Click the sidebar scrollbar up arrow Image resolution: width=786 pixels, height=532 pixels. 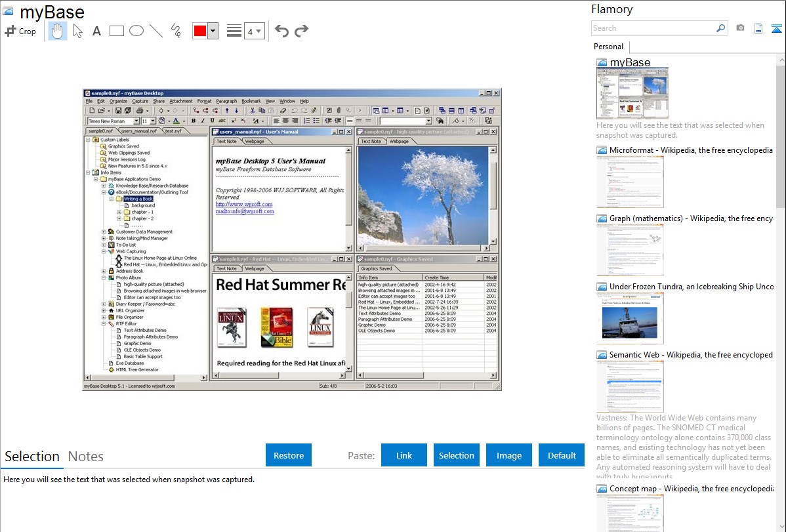(x=781, y=60)
